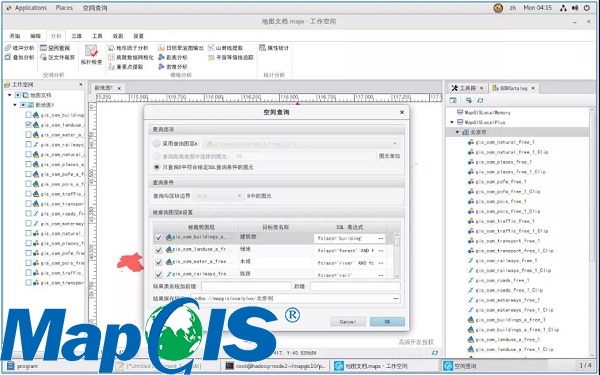Screen dimensions: 600x375
Task: Open the power menu in top bar
Action: pos(587,8)
